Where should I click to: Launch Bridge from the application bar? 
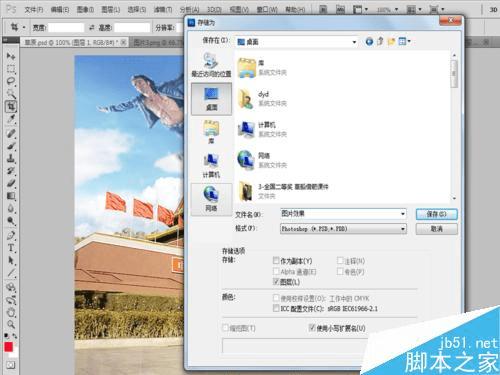coord(323,9)
